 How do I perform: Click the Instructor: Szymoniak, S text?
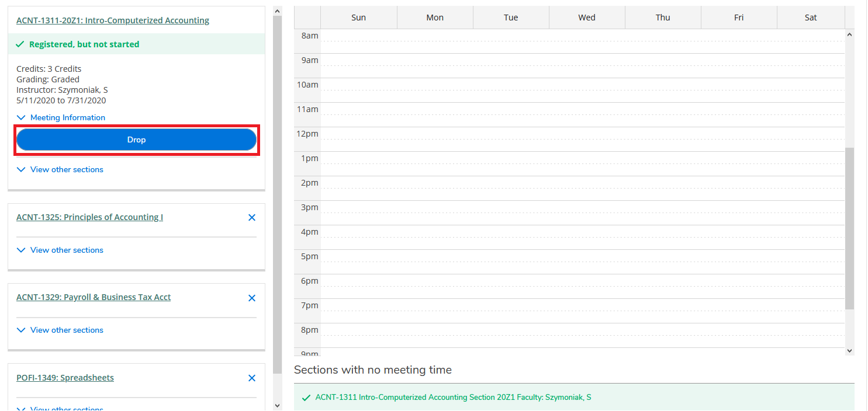pyautogui.click(x=62, y=90)
